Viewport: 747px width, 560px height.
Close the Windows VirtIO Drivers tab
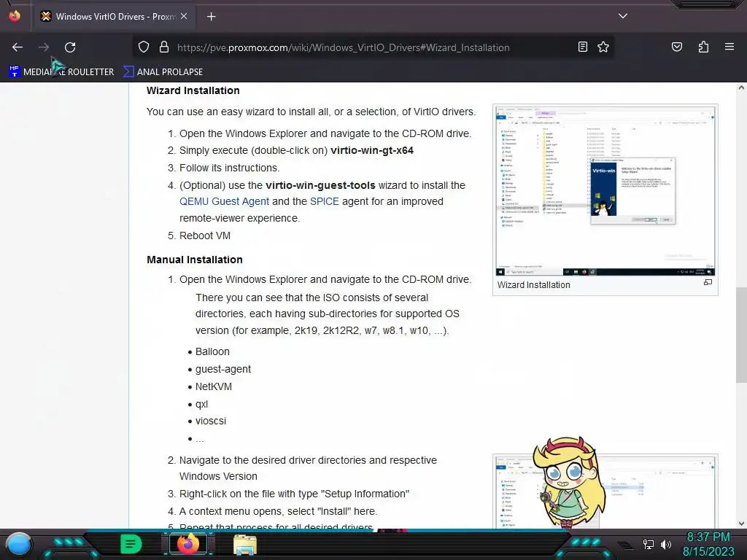(x=184, y=16)
